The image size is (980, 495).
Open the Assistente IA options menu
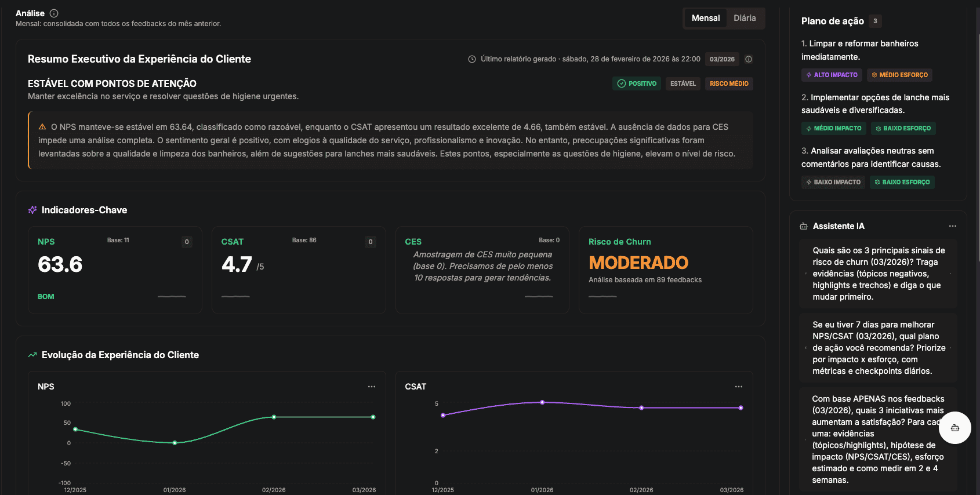[x=953, y=226]
